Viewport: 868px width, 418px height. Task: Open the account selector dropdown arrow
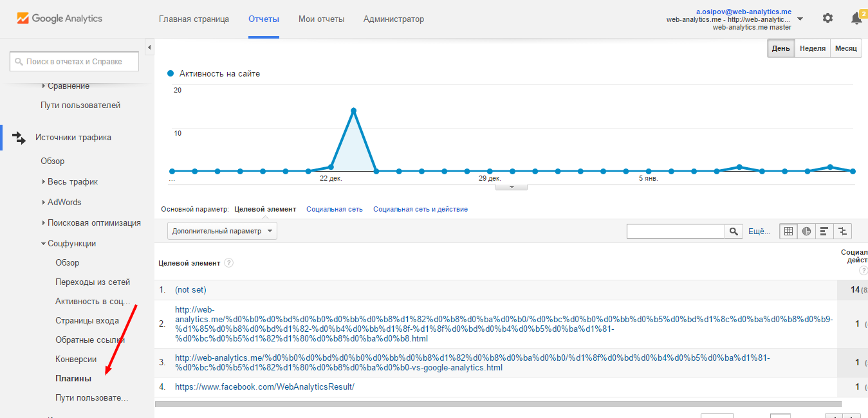800,19
